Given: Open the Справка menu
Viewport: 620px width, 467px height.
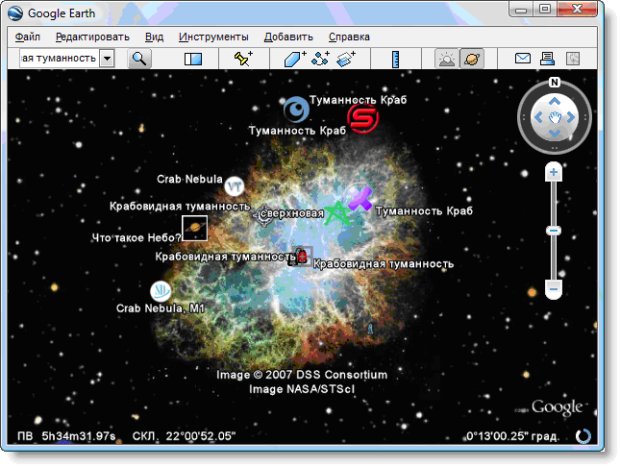Looking at the screenshot, I should 349,37.
